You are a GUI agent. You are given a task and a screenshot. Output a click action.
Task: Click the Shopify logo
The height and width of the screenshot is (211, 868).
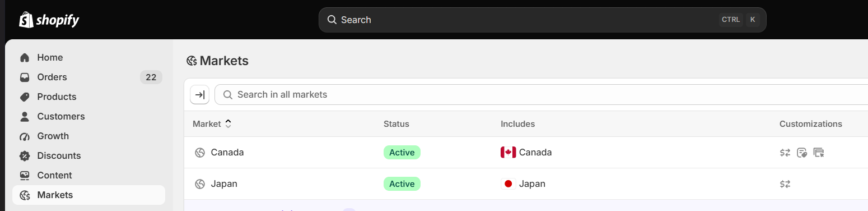pyautogui.click(x=49, y=20)
